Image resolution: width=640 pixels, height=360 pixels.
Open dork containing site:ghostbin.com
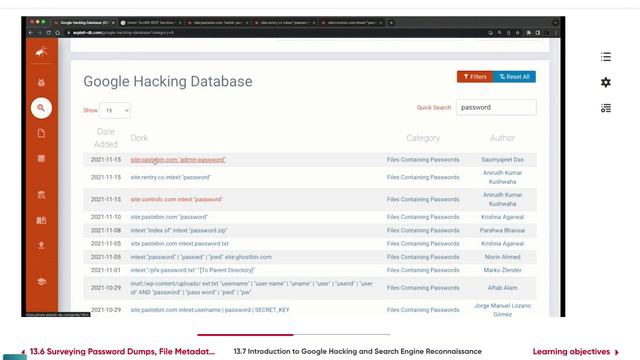pyautogui.click(x=201, y=257)
